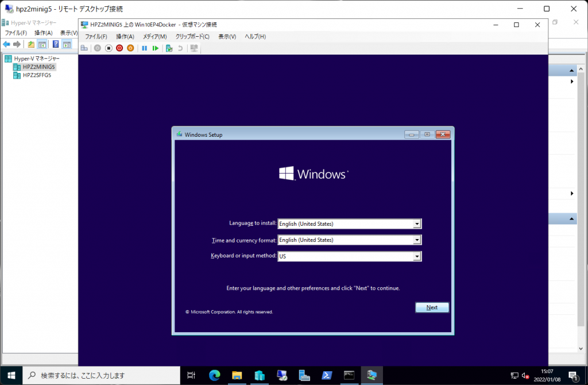Reset the VM with the green arrow icon
Image resolution: width=588 pixels, height=385 pixels.
coord(155,48)
